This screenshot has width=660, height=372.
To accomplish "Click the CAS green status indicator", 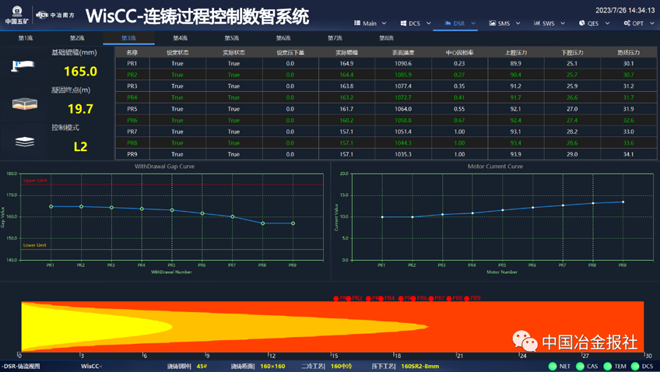I will tap(580, 366).
